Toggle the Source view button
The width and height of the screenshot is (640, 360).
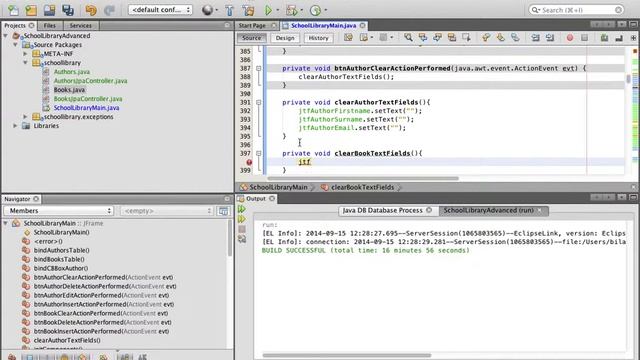pos(251,38)
